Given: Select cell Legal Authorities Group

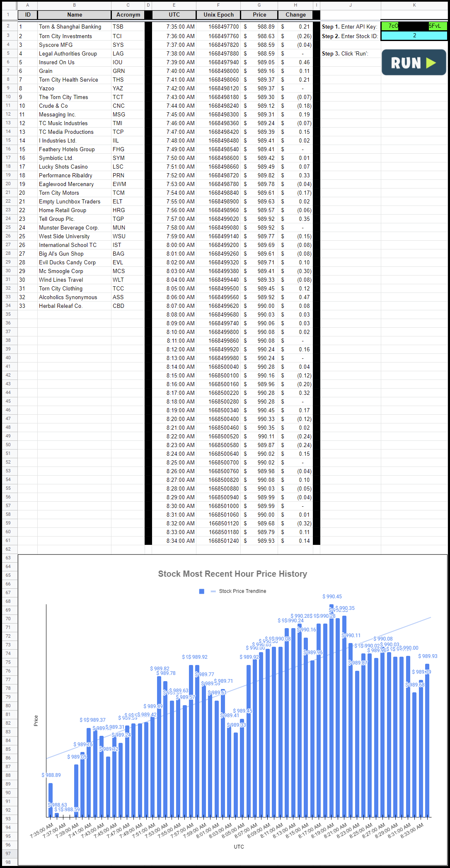Looking at the screenshot, I should coord(75,53).
